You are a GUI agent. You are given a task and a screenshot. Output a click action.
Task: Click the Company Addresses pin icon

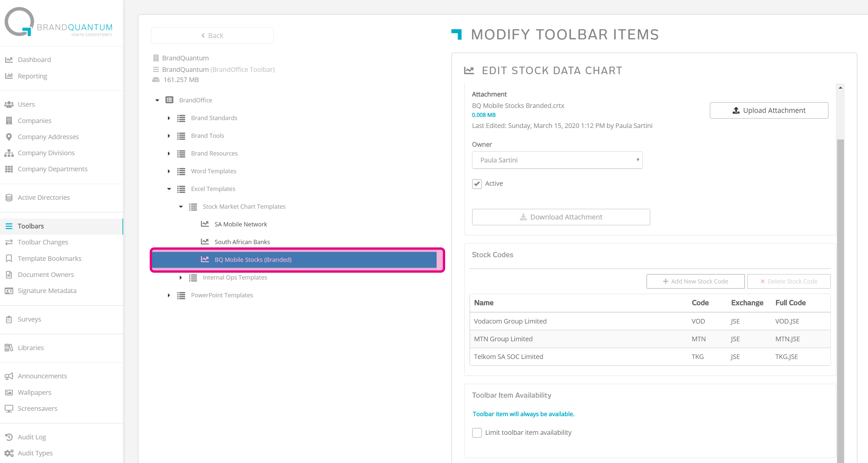pyautogui.click(x=9, y=137)
